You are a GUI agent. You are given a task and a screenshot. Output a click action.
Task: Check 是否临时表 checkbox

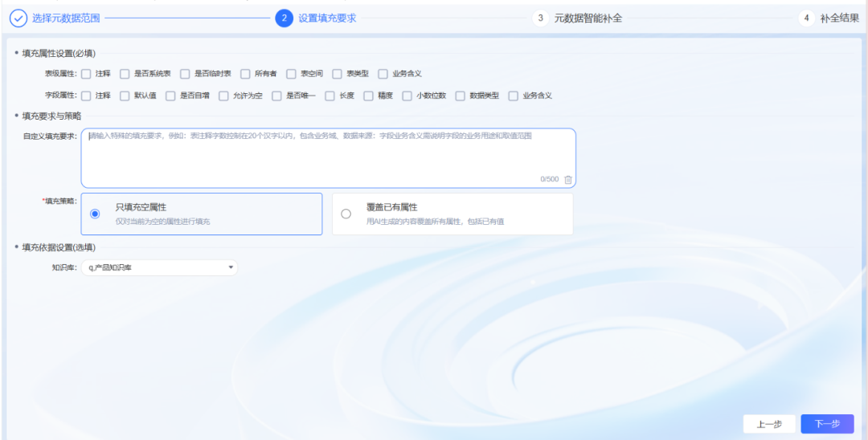point(185,74)
